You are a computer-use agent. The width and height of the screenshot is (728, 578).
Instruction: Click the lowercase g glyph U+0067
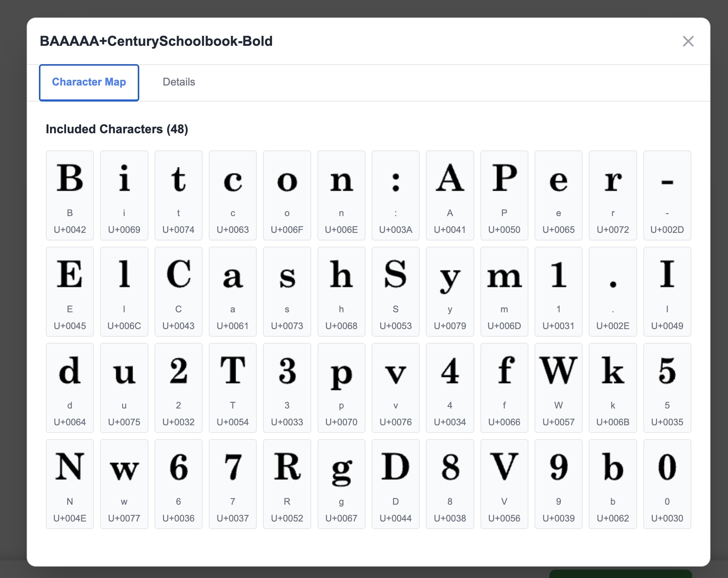click(x=341, y=484)
